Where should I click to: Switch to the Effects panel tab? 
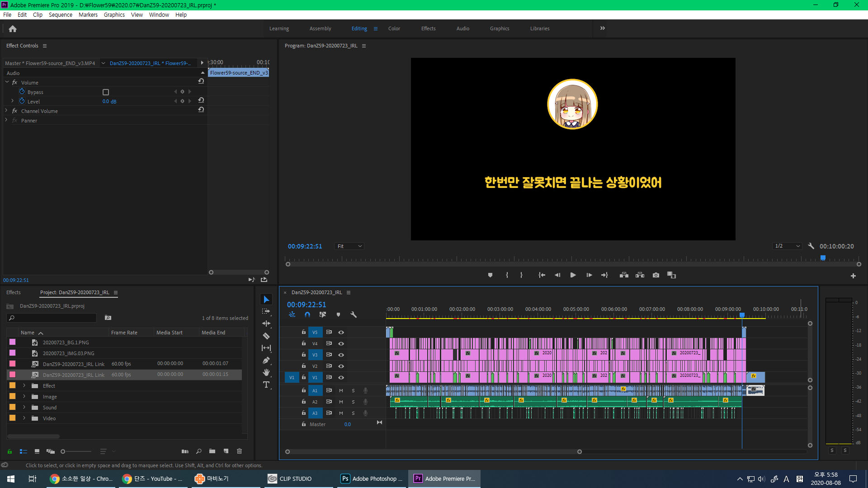coord(14,292)
